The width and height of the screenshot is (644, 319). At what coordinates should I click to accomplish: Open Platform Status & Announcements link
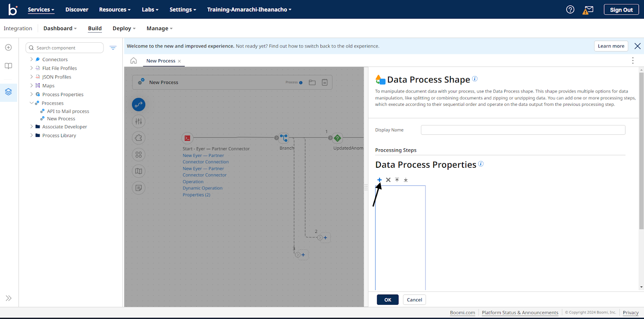(520, 313)
